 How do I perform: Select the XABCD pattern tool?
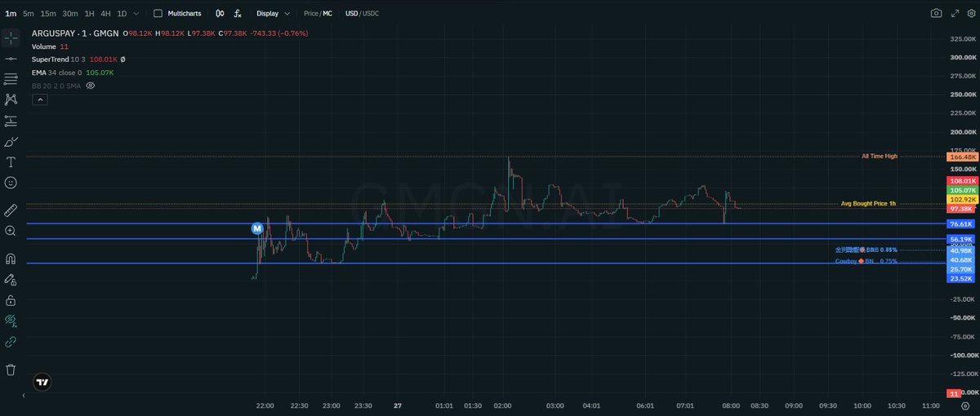[11, 100]
